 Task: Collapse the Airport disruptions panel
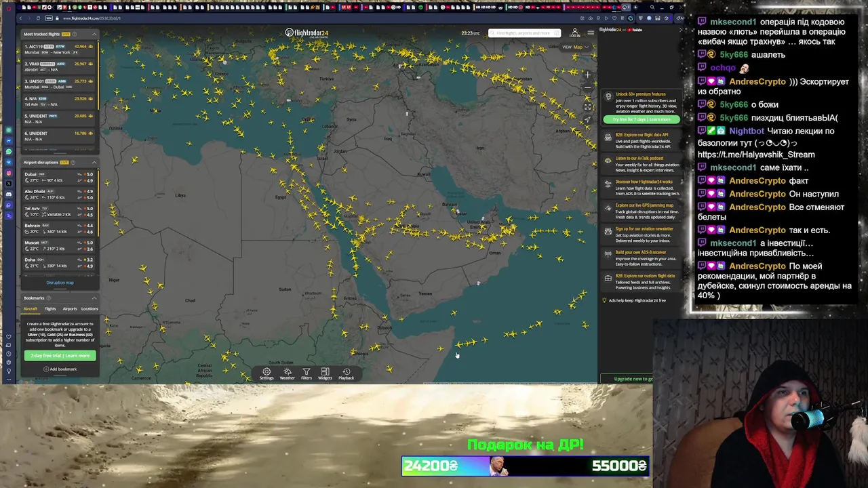point(94,163)
